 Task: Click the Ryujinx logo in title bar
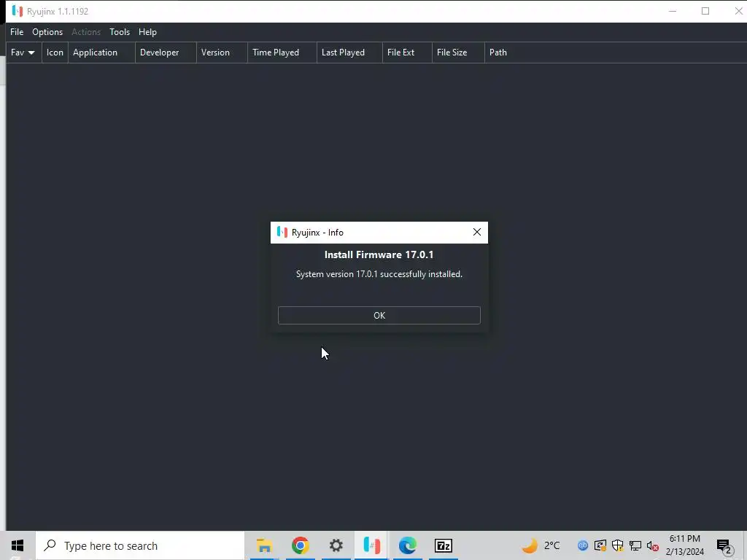tap(18, 11)
